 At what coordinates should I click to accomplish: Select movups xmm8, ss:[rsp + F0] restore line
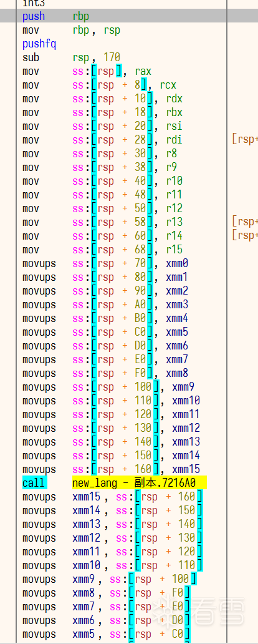[106, 593]
